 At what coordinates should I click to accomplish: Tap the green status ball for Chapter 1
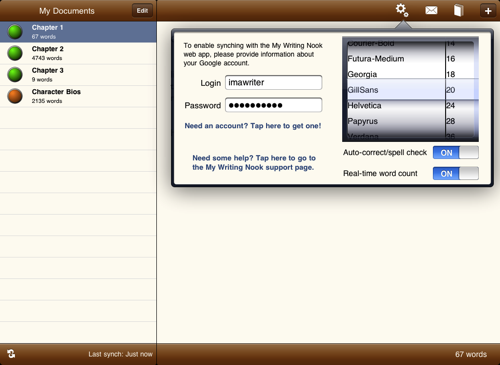tap(15, 32)
